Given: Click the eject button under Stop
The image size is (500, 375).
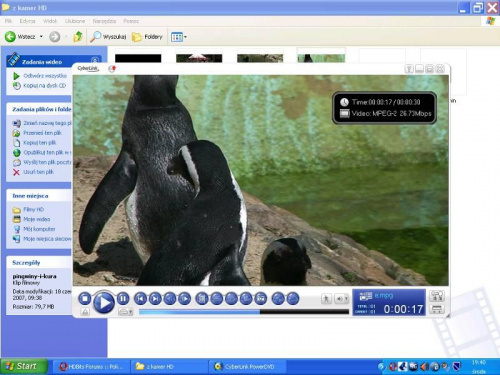Looking at the screenshot, I should click(x=85, y=312).
